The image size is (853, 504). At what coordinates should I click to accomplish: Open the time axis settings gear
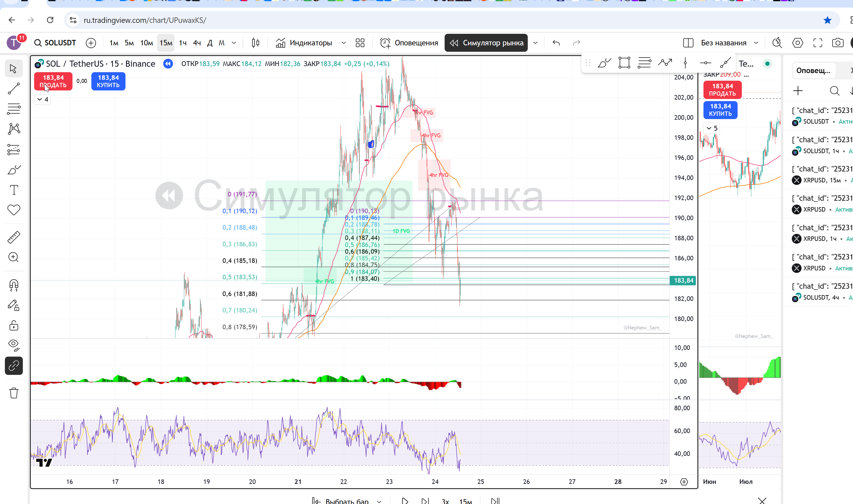[684, 481]
